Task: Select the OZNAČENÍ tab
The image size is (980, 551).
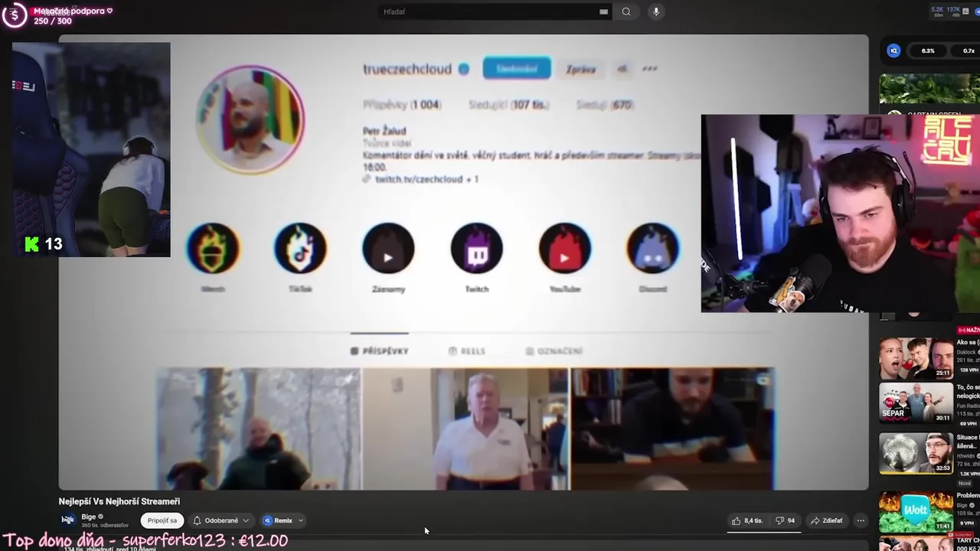Action: (x=554, y=350)
